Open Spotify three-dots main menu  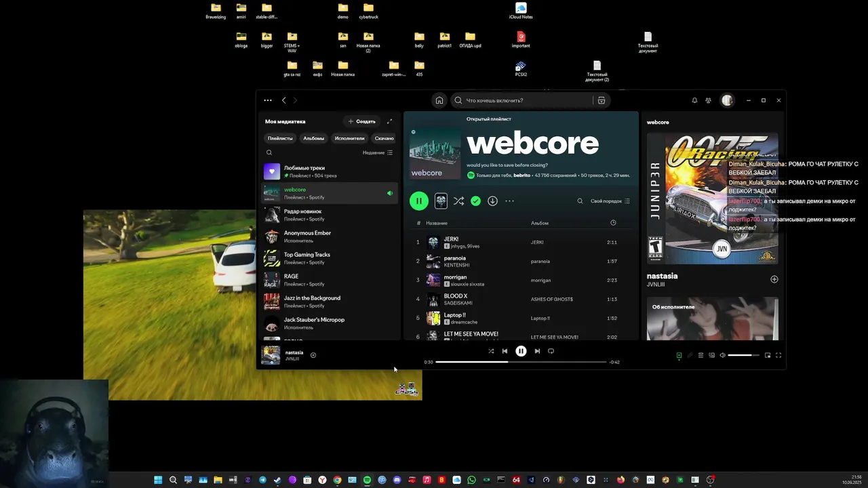tap(268, 100)
